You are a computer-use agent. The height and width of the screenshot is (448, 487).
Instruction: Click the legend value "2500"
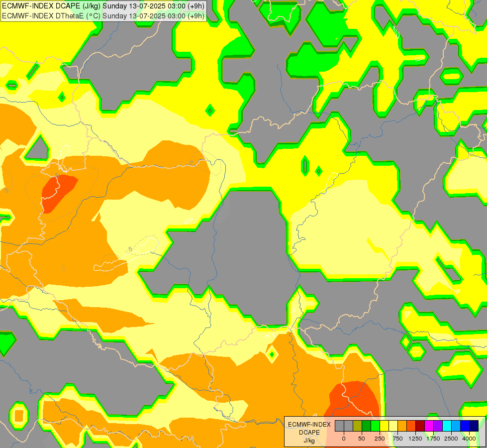click(x=451, y=439)
